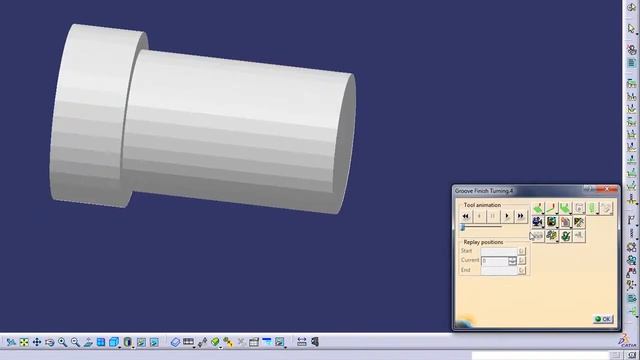Click the Zoom Out magnifier icon
This screenshot has height=360, width=640.
coord(76,342)
